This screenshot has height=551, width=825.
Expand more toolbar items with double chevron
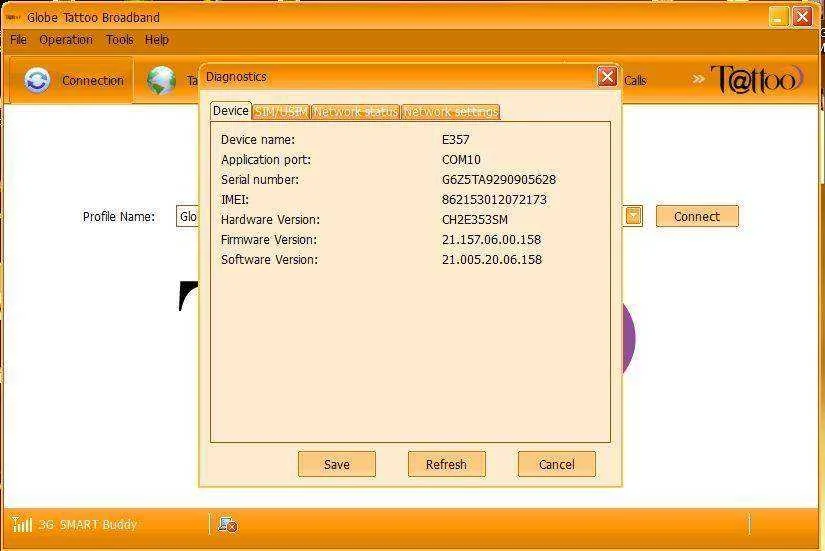(x=698, y=79)
